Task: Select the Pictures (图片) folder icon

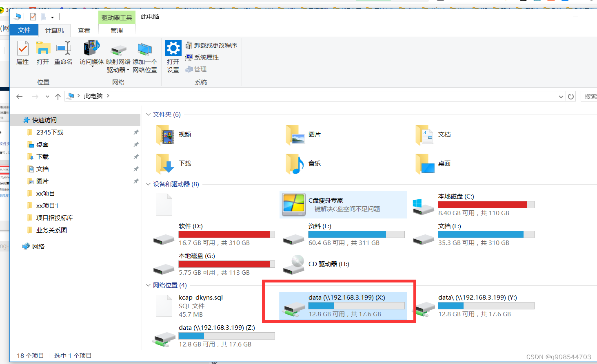Action: (295, 135)
